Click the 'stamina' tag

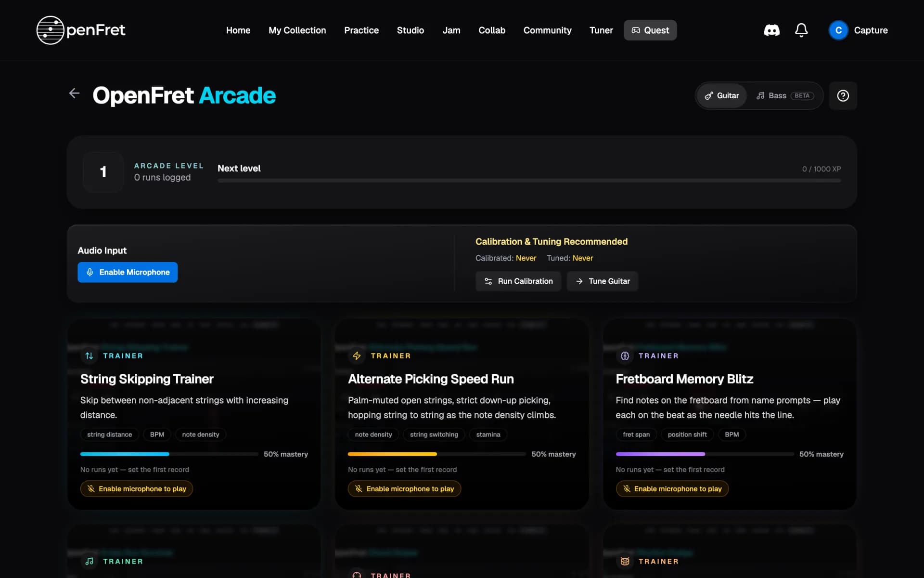click(x=488, y=434)
